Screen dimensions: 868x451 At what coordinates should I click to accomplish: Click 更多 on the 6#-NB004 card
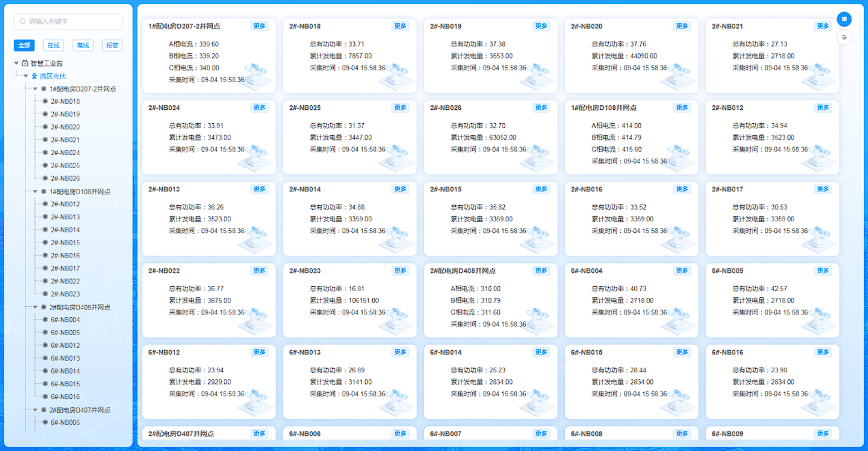[682, 271]
